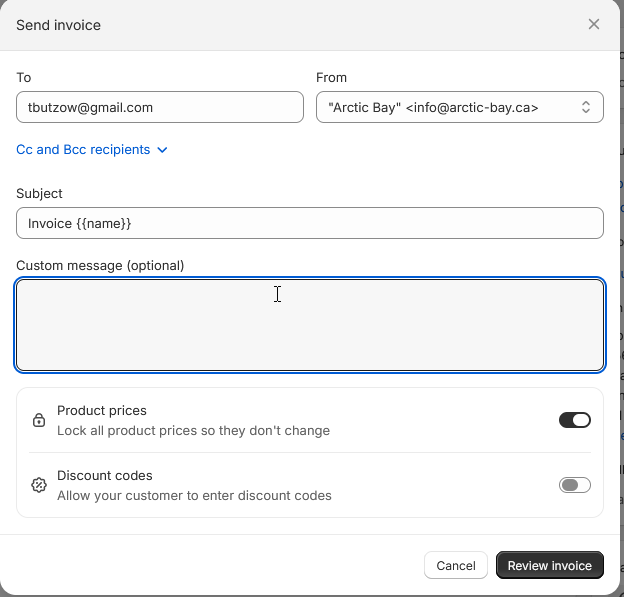
Task: Click the chevron after Cc and Bcc recipients
Action: click(x=163, y=150)
